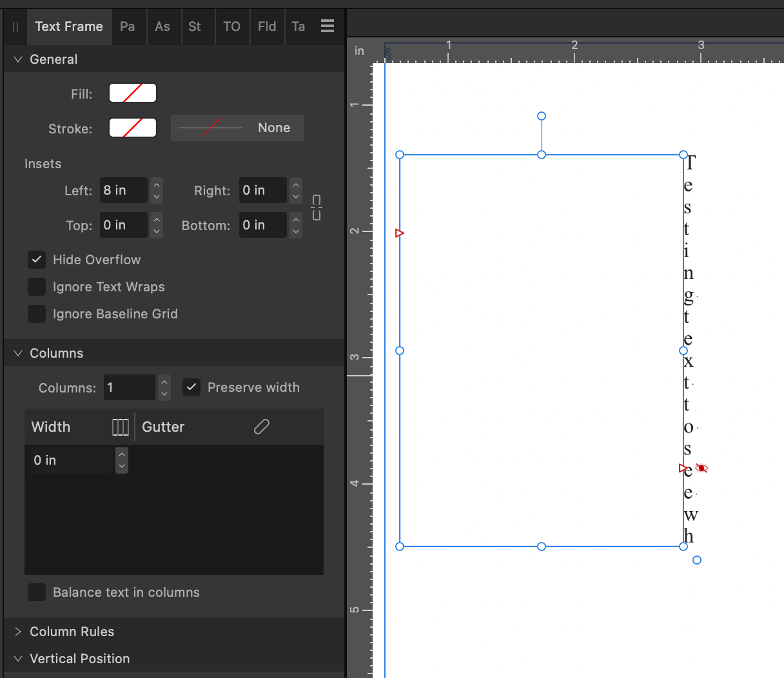Image resolution: width=784 pixels, height=678 pixels.
Task: Expand the Column Rules section
Action: tap(17, 632)
